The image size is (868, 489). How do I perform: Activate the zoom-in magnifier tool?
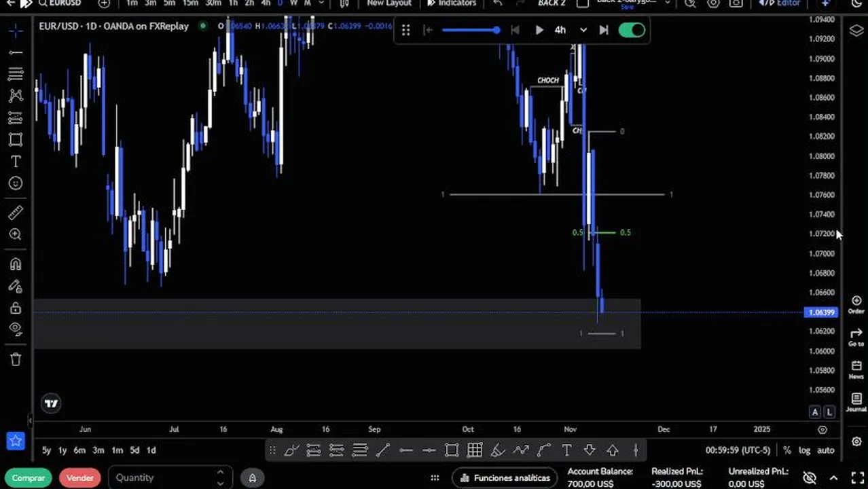(x=16, y=234)
